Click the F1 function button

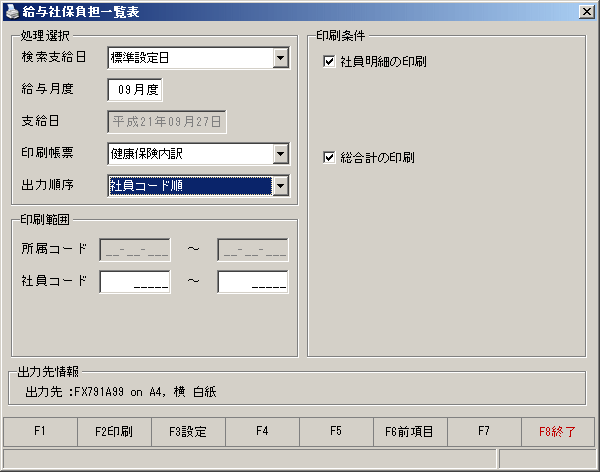point(40,432)
